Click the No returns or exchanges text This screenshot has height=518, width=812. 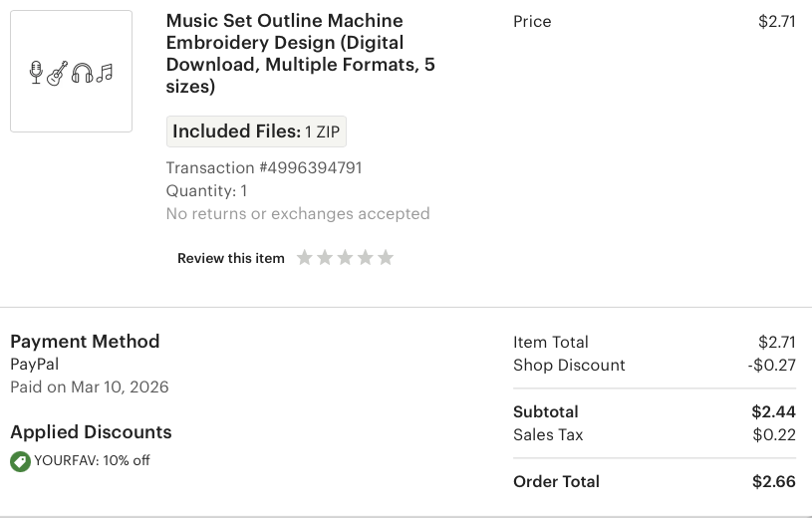[x=297, y=213]
